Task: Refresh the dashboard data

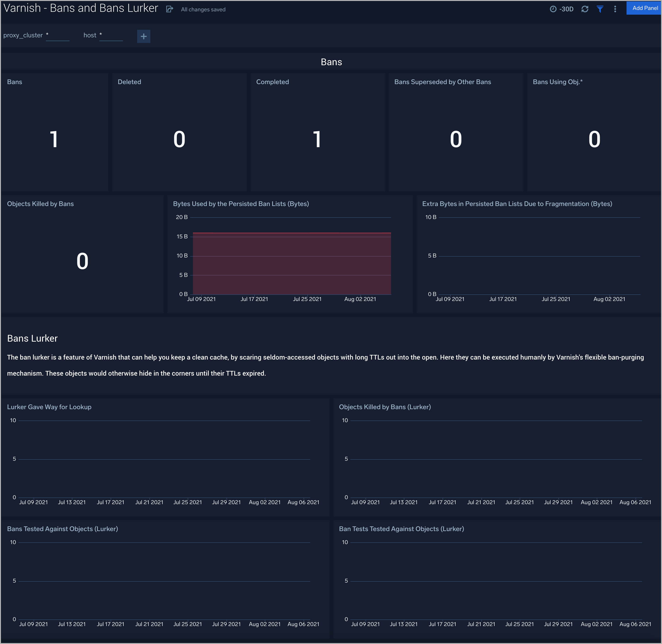Action: [x=585, y=9]
